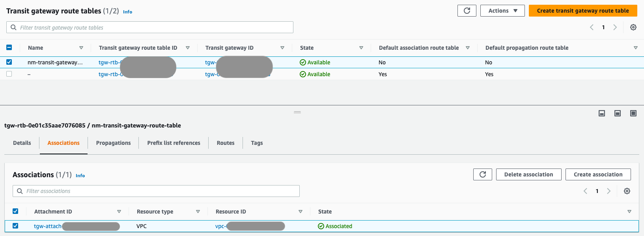Switch to the Routes tab
The image size is (644, 236).
pos(226,143)
